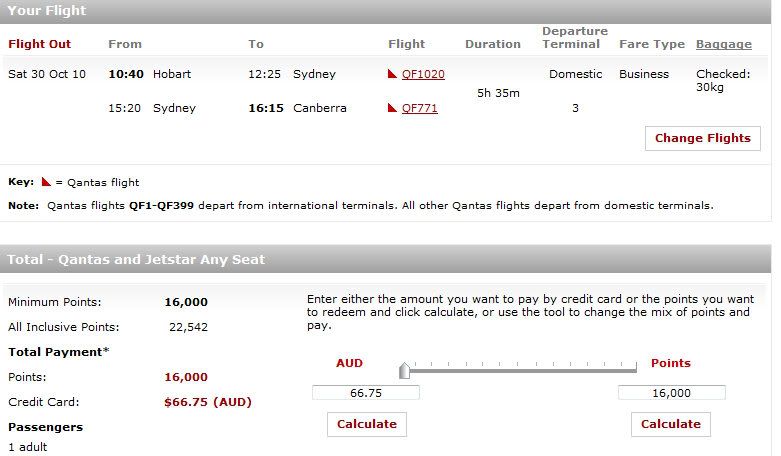
Task: Click the Qantas tail icon beside QF771
Action: [x=392, y=108]
